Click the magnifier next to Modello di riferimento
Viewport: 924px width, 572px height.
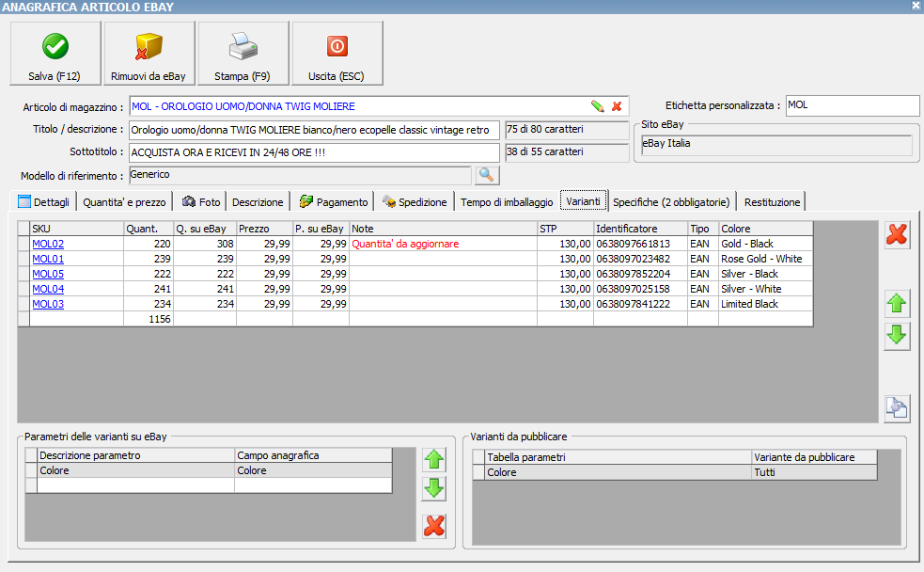click(x=486, y=175)
